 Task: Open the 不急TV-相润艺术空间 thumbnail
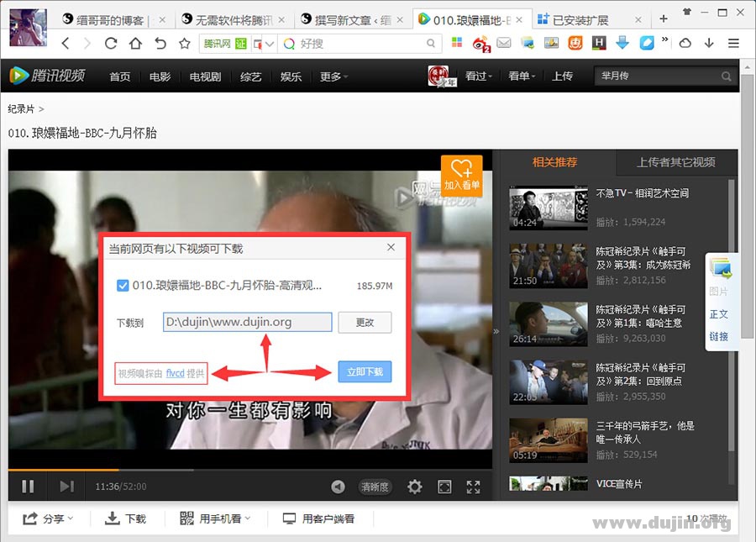click(x=549, y=208)
